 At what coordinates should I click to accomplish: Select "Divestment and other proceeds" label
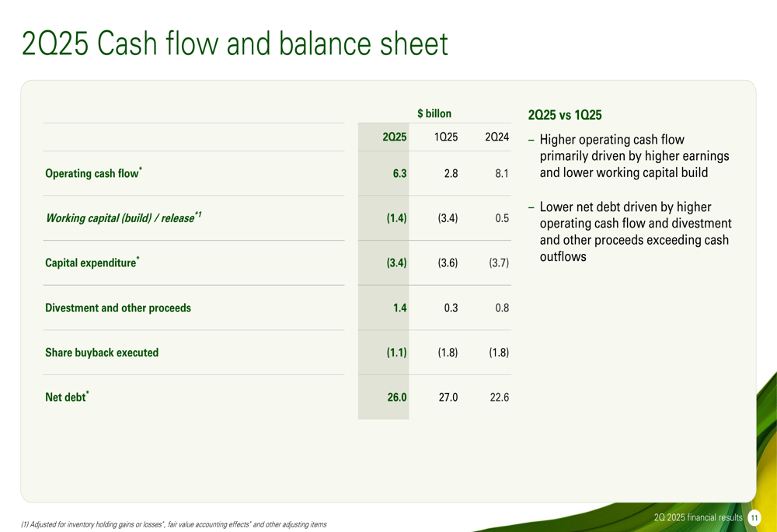[x=118, y=308]
